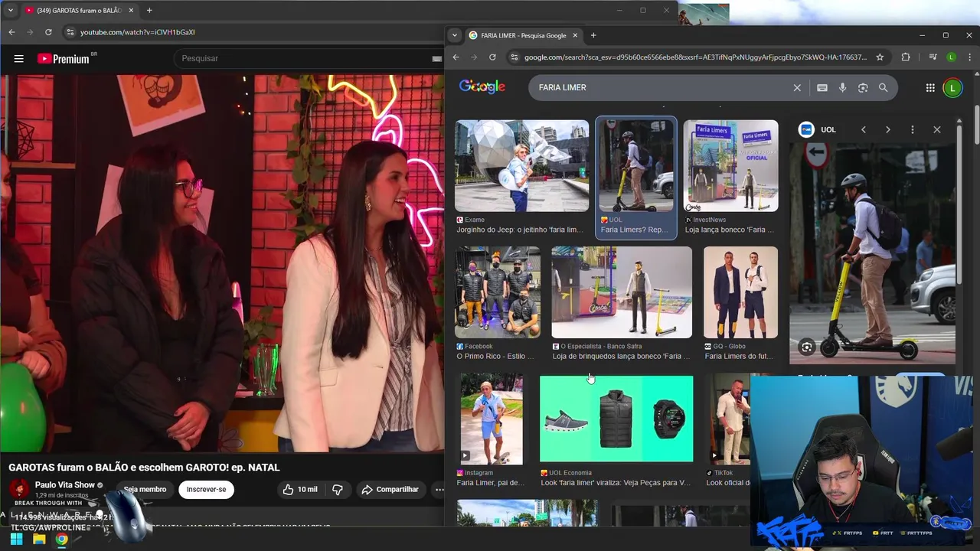Go to Google homepage logo

point(482,86)
